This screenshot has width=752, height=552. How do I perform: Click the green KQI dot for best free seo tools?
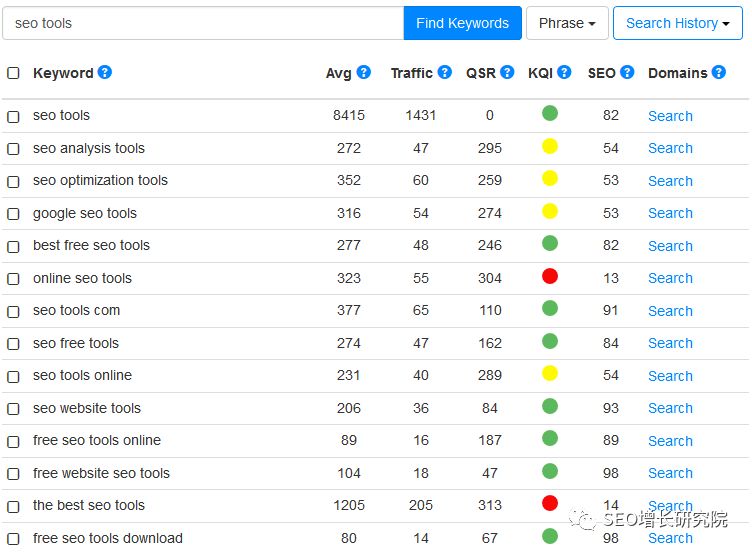point(550,244)
